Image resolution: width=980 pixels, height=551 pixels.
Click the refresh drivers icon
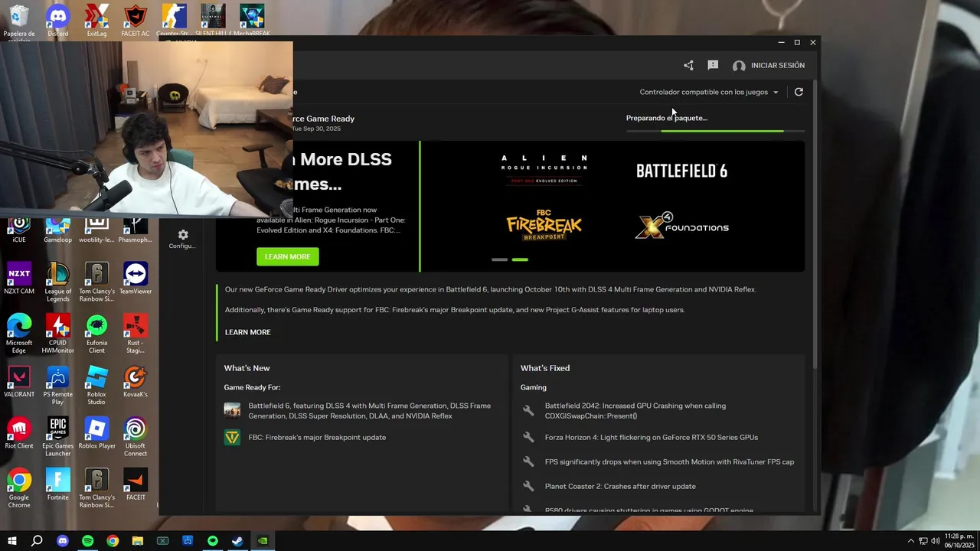pyautogui.click(x=799, y=92)
